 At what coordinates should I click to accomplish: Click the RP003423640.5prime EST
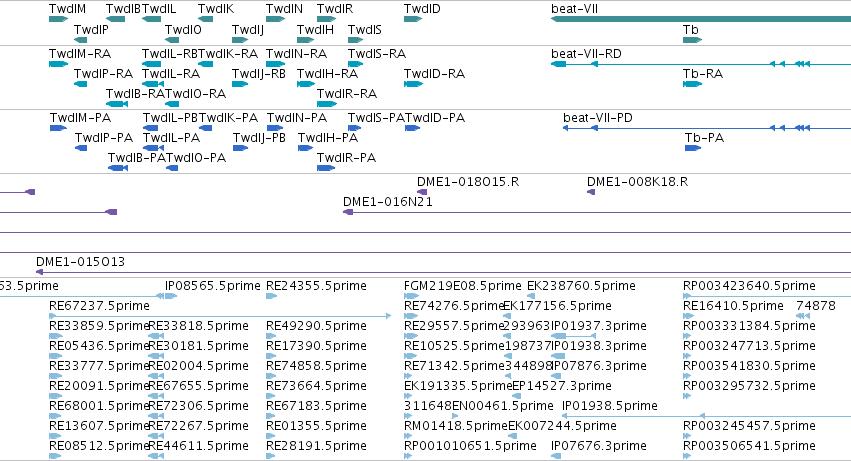(767, 296)
